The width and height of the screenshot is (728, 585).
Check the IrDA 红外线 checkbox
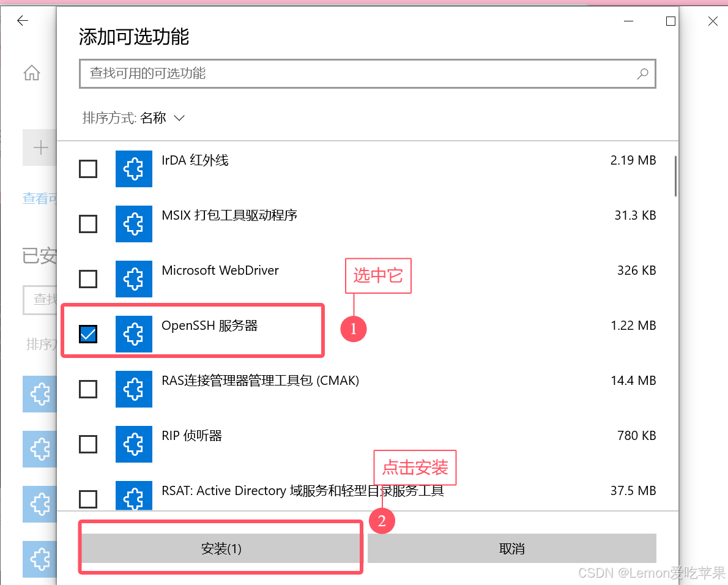pyautogui.click(x=88, y=169)
